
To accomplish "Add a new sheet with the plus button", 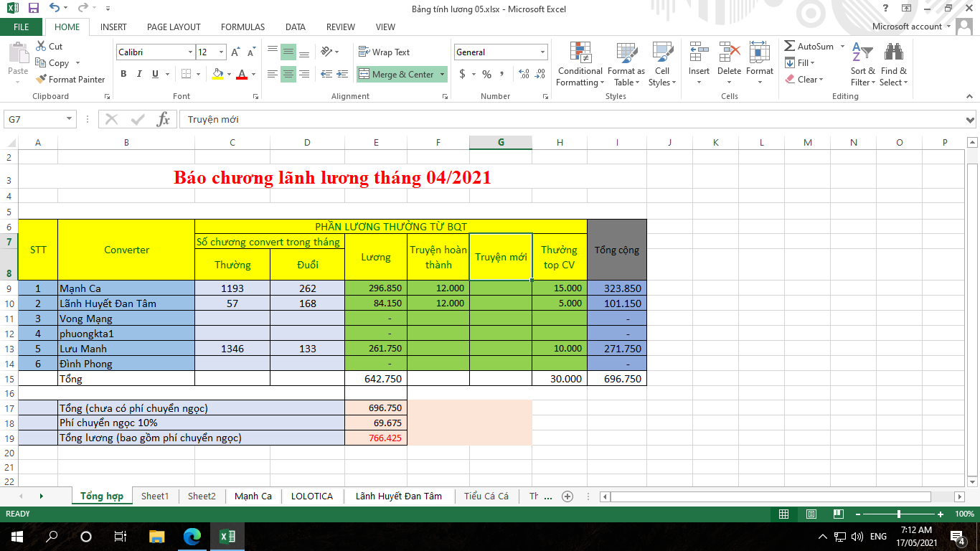I will [x=567, y=496].
